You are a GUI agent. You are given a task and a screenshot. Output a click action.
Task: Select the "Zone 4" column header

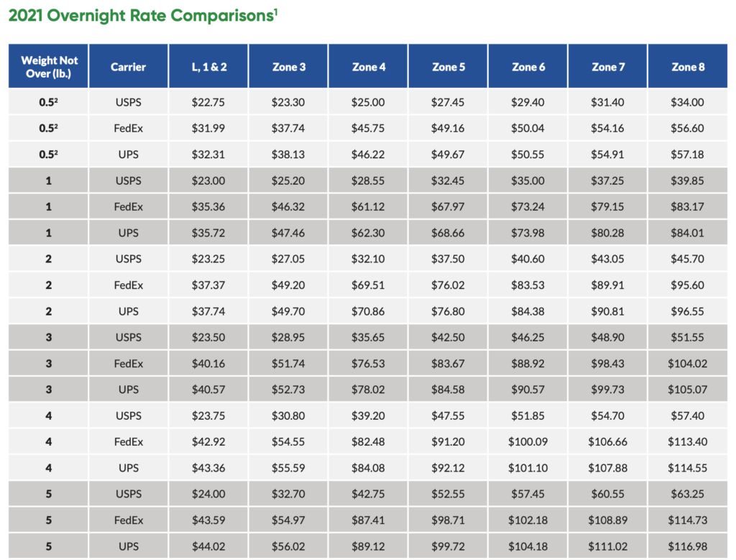[368, 67]
